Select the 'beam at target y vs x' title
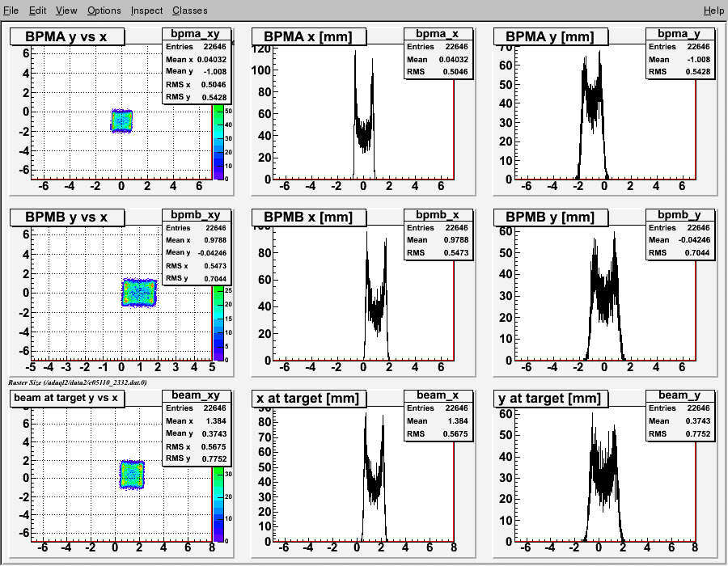Image resolution: width=728 pixels, height=566 pixels. click(67, 398)
